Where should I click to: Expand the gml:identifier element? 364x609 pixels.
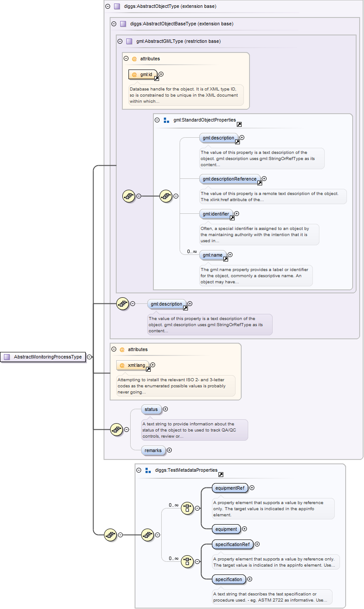[x=236, y=214]
